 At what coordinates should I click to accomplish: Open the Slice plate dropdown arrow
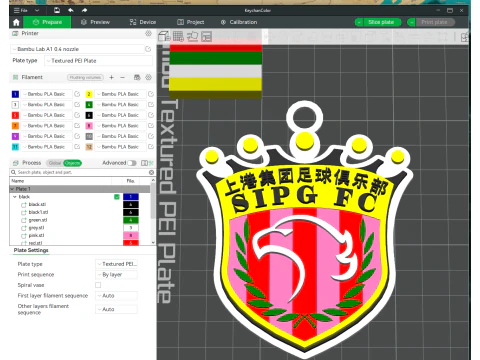(x=359, y=22)
